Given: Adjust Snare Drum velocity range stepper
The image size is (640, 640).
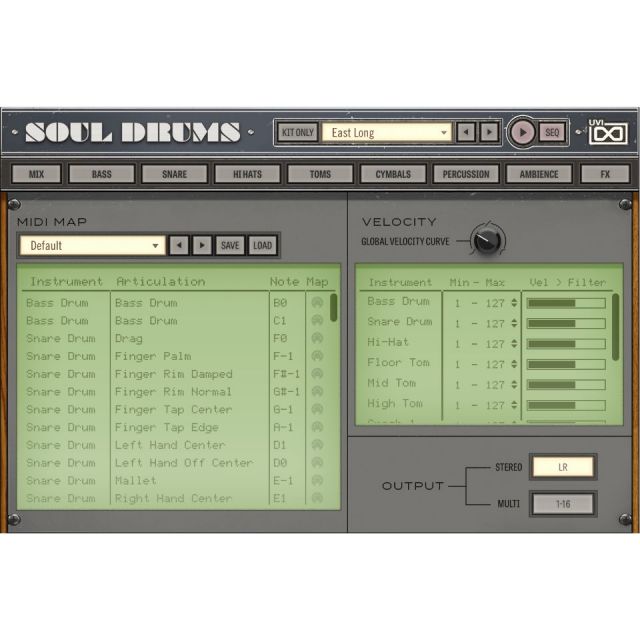Looking at the screenshot, I should click(x=514, y=323).
